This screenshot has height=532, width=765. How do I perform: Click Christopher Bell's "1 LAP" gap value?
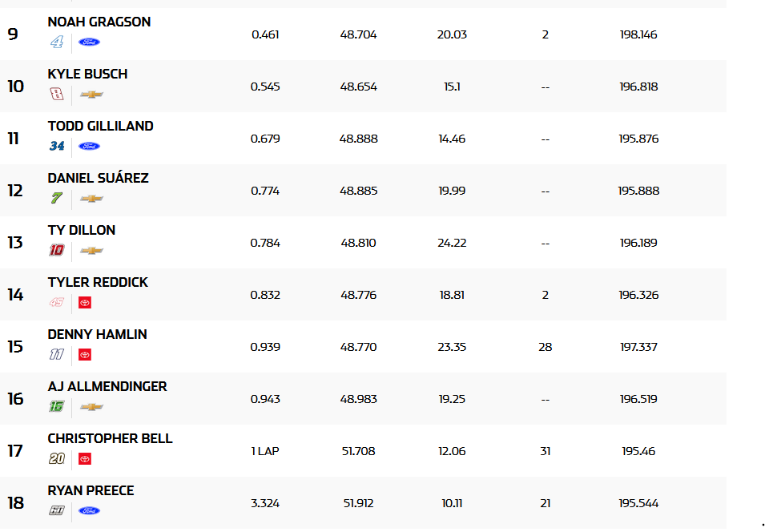click(x=265, y=451)
